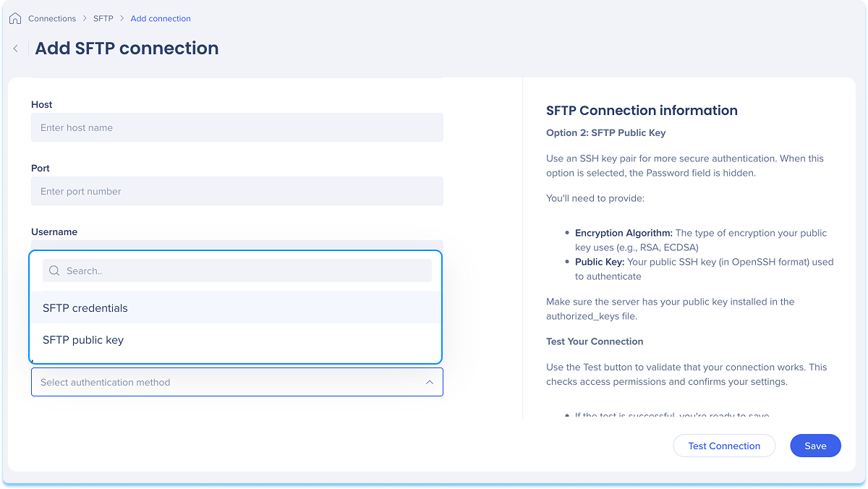Open the SFTP breadcrumb link
868x489 pixels.
pyautogui.click(x=103, y=18)
